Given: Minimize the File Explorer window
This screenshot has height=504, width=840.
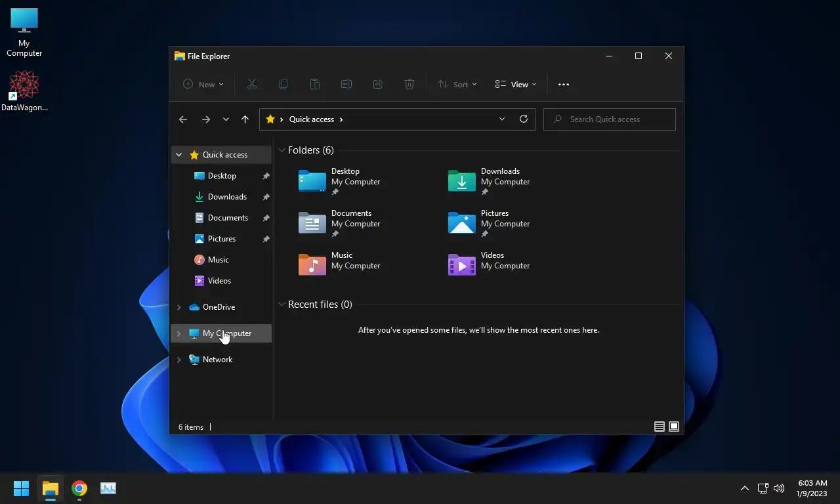Looking at the screenshot, I should click(609, 56).
